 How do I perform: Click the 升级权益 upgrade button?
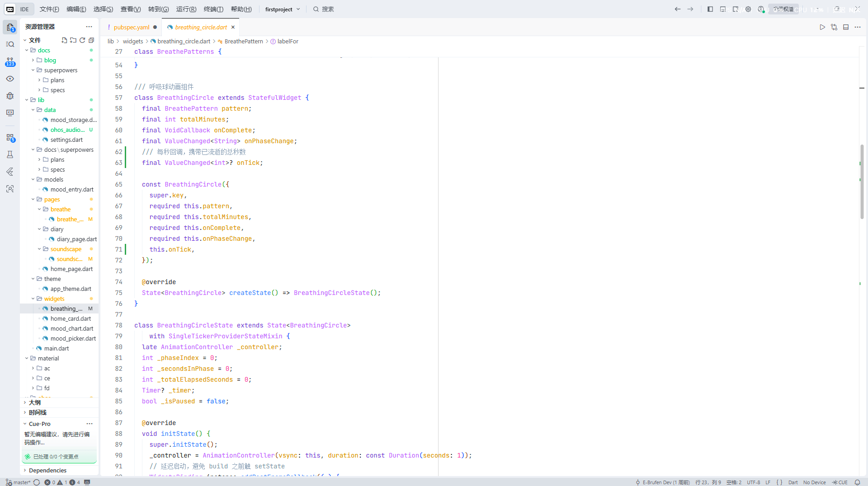(x=783, y=9)
